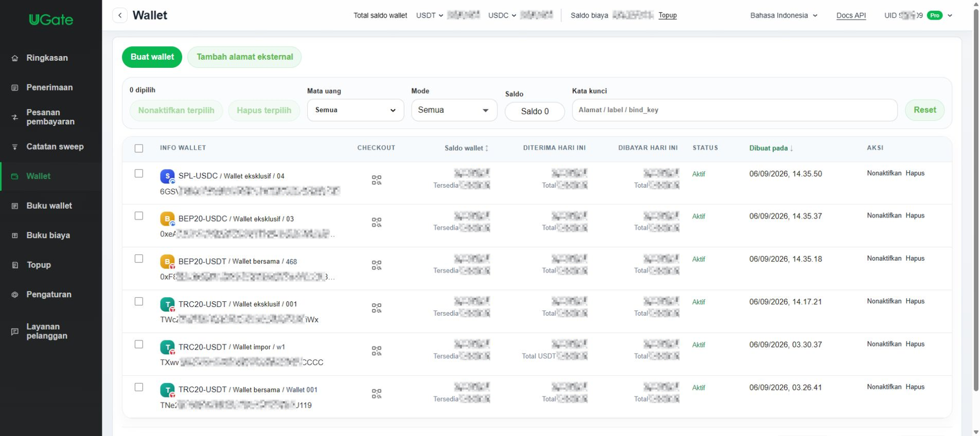The width and height of the screenshot is (980, 436).
Task: Expand the Mata uang dropdown
Action: click(x=355, y=110)
